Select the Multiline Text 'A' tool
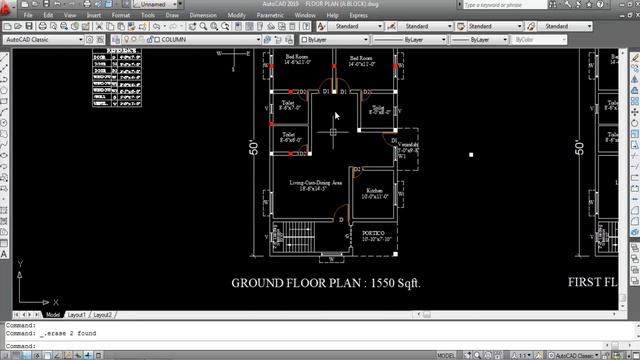Viewport: 640px width, 360px height. point(4,254)
